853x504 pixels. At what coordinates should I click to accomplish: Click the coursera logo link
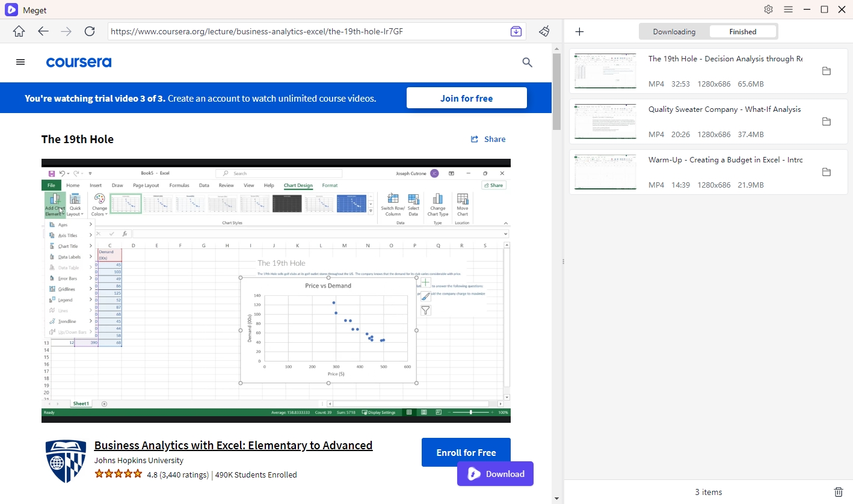tap(79, 62)
